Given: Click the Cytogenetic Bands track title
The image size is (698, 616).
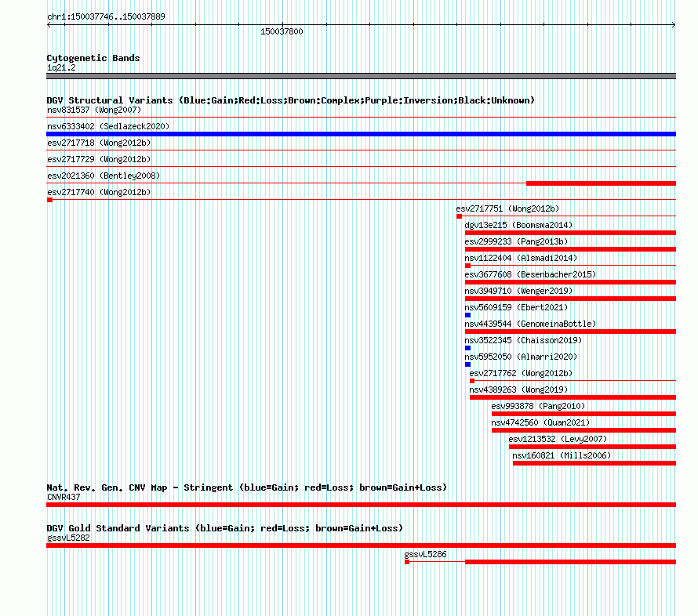Looking at the screenshot, I should click(93, 58).
